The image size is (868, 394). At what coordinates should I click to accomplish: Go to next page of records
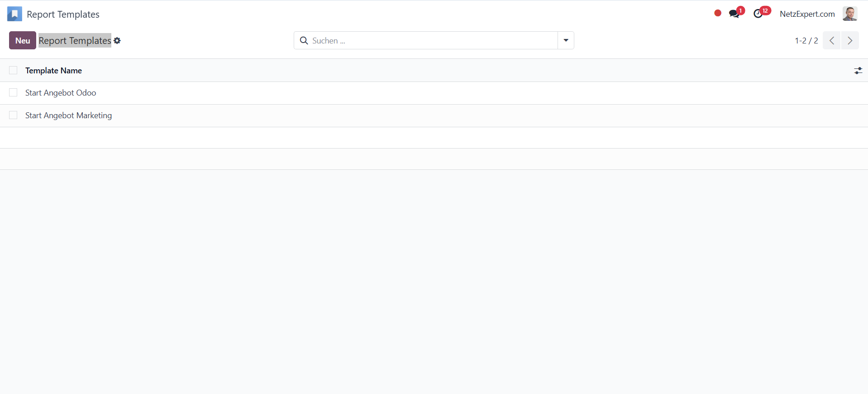point(849,41)
